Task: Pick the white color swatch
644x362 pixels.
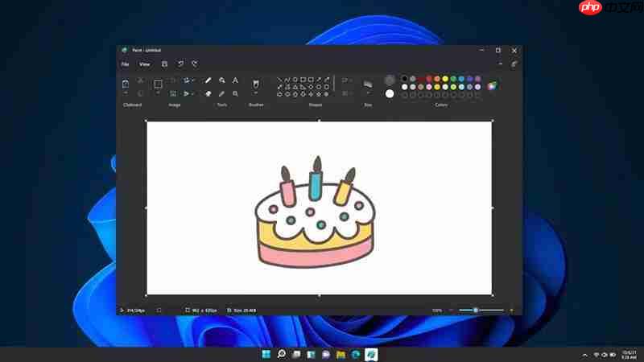Action: (405, 87)
